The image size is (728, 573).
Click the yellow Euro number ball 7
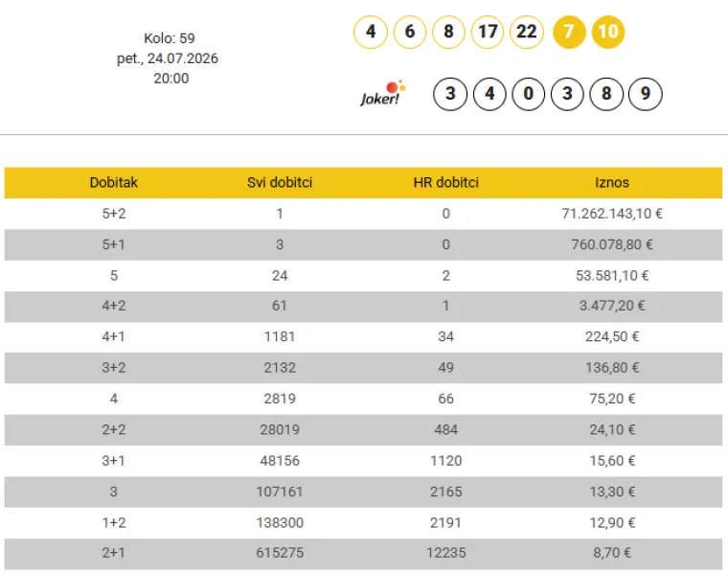(x=569, y=32)
